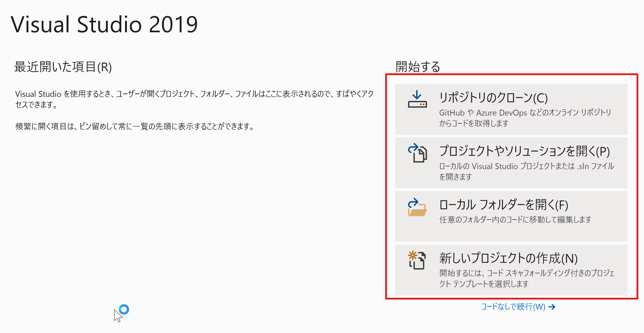The image size is (644, 333).
Task: Click the ローカルの Visual Studio プロジェクト description
Action: [527, 171]
